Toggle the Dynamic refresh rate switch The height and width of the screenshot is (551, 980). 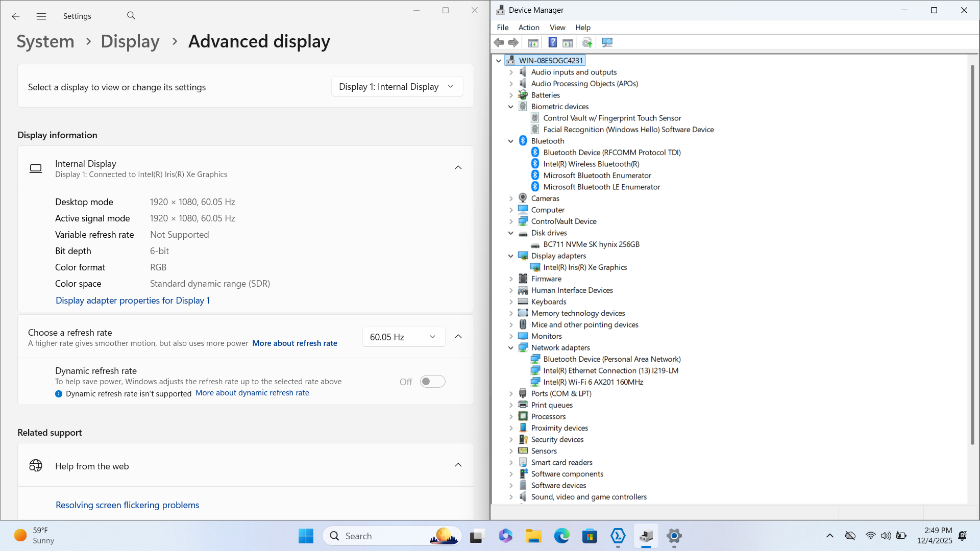click(432, 382)
